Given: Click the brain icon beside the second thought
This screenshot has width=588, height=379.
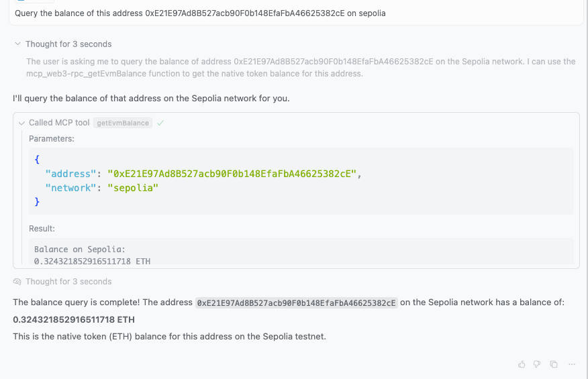Looking at the screenshot, I should click(x=17, y=282).
